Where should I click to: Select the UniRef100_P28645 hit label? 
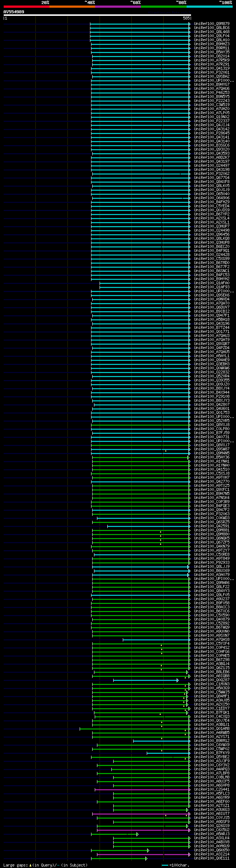coord(212,133)
